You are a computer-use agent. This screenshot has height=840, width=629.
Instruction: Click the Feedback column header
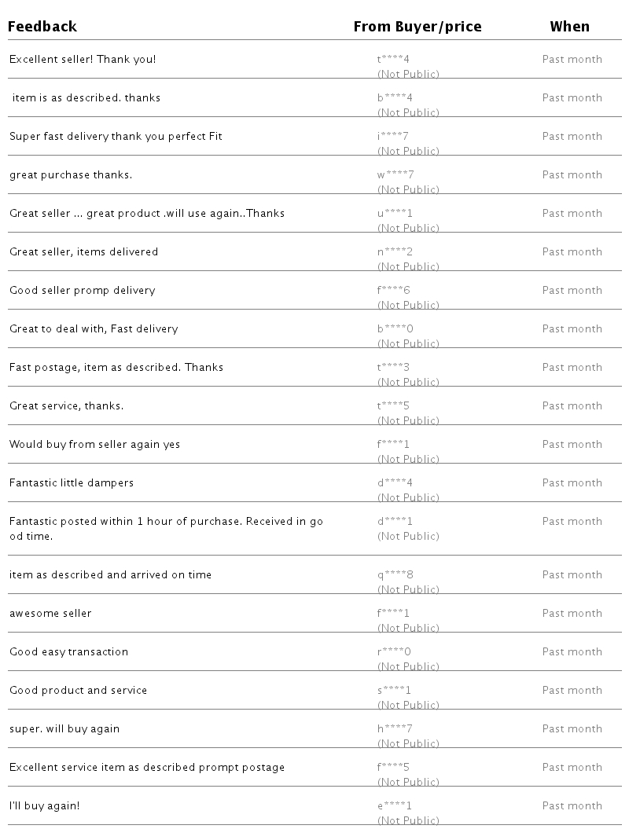(x=42, y=27)
